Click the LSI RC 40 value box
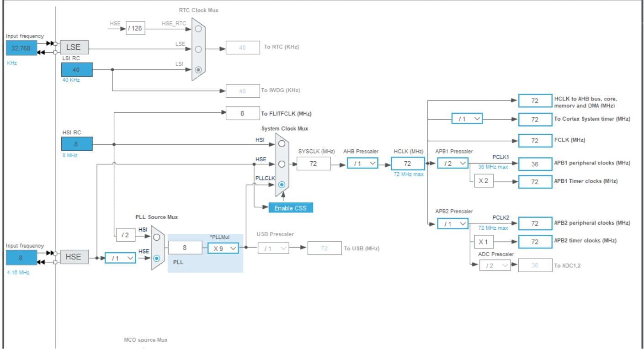 pos(77,69)
